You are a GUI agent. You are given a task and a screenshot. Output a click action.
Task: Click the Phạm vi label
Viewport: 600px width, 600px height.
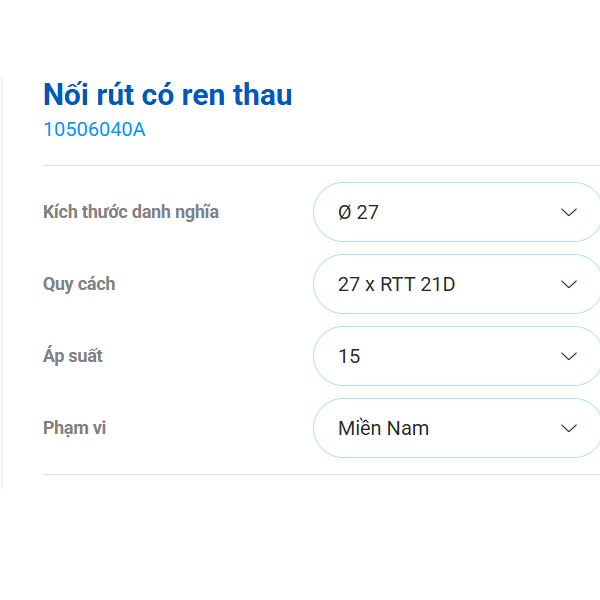click(x=75, y=428)
